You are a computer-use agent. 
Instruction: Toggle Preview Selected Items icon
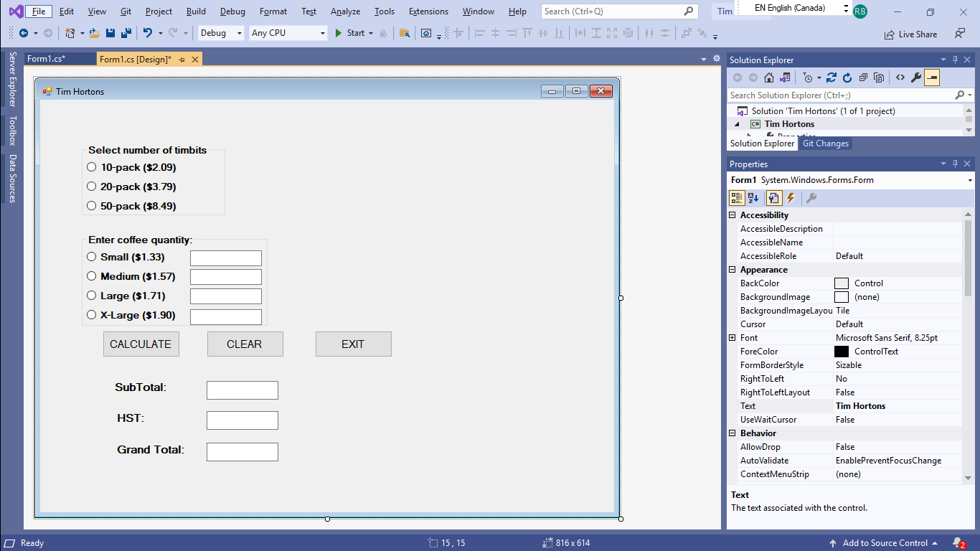click(x=932, y=77)
